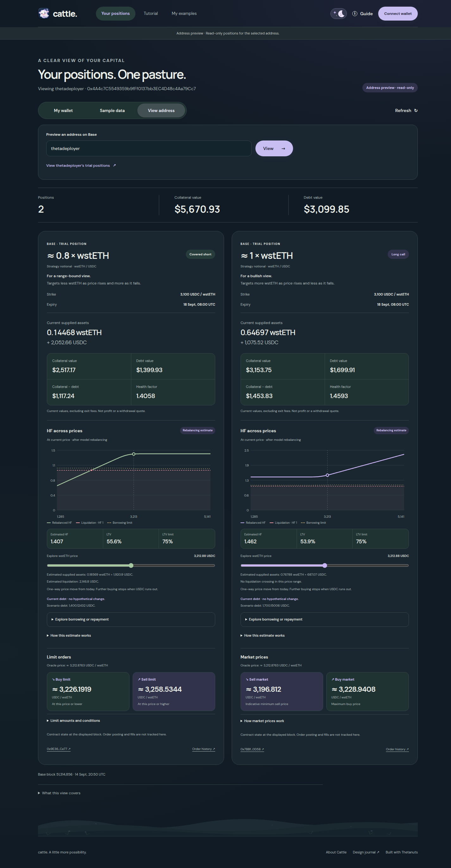Open View thetadeployer's trial positions link

click(x=81, y=165)
